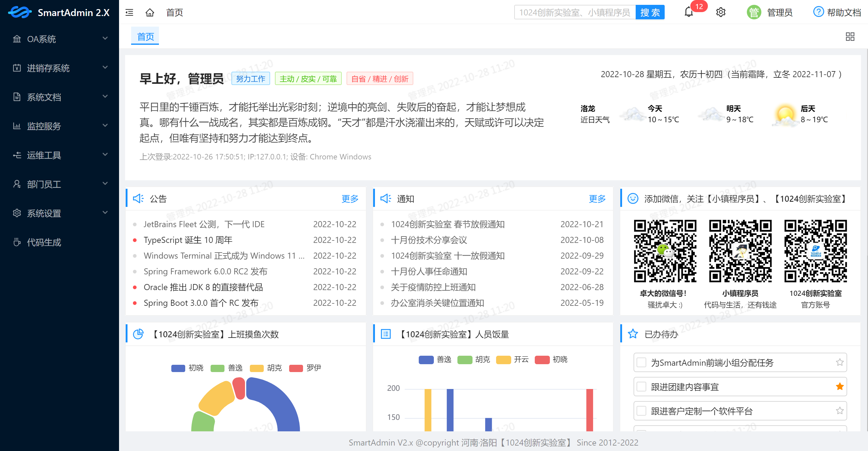Open settings gear in the top header
This screenshot has width=868, height=451.
[x=721, y=12]
